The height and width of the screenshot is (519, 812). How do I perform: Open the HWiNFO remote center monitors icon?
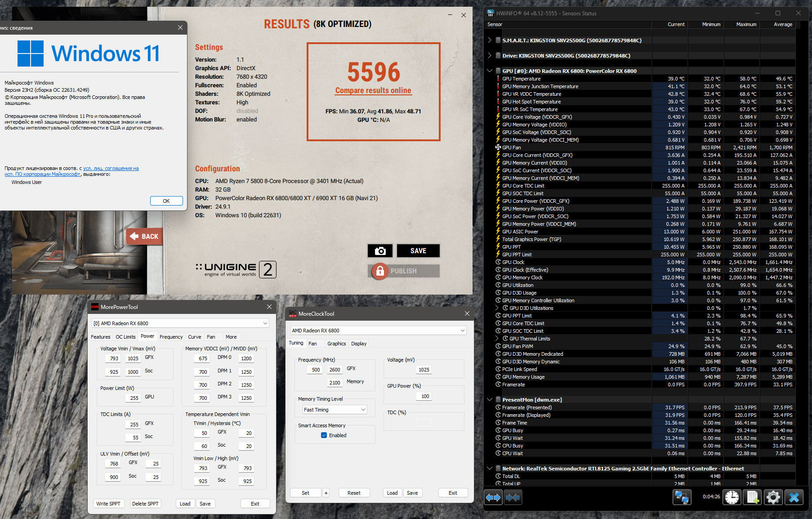[x=682, y=497]
